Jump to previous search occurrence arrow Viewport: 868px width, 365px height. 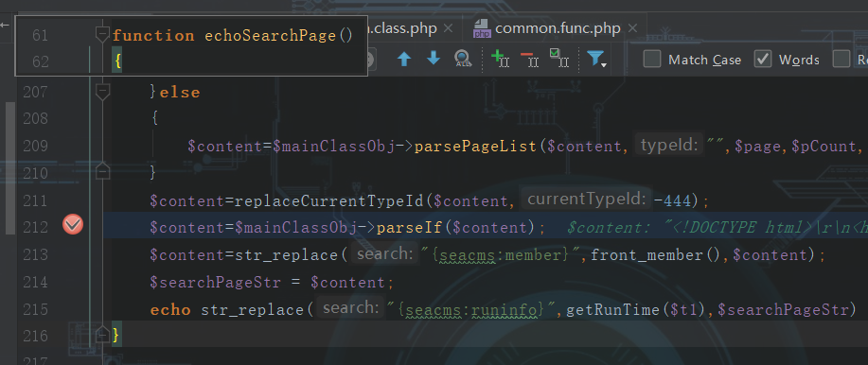point(404,59)
